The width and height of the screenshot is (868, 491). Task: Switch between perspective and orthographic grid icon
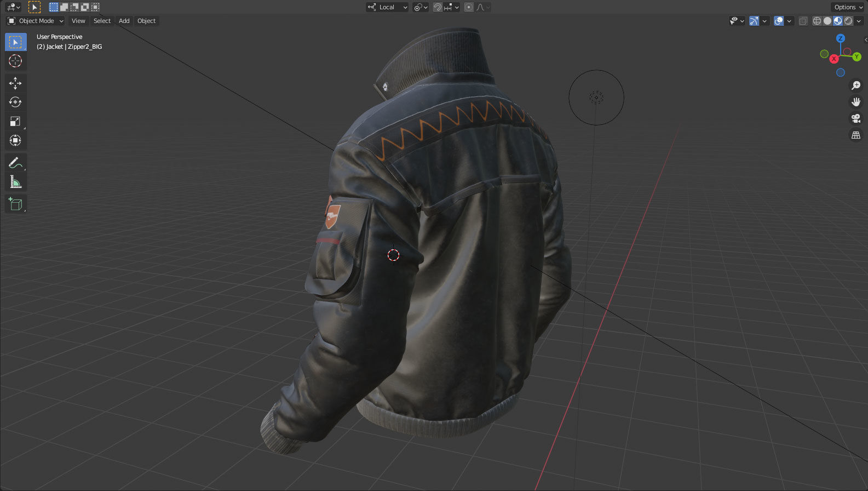[x=856, y=135]
